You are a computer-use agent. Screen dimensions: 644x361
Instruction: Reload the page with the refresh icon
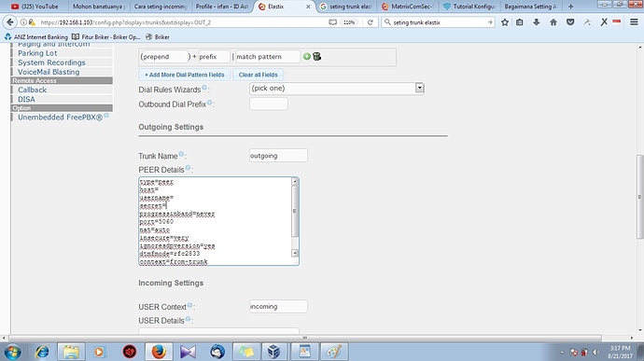pos(370,22)
